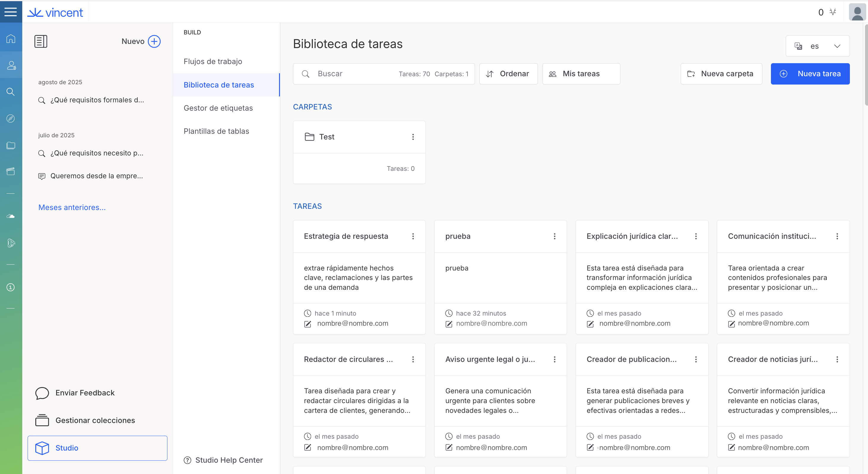This screenshot has height=474, width=868.
Task: Click the Nueva tarea button
Action: click(810, 74)
